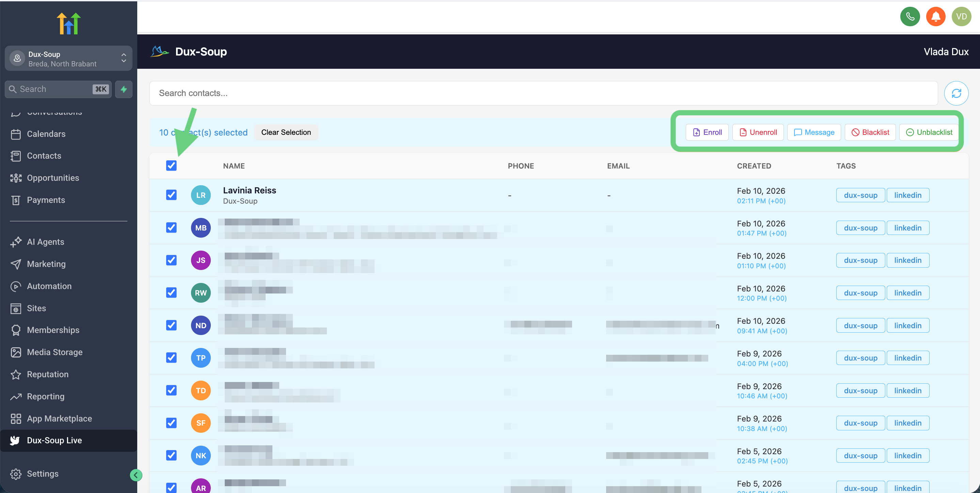Collapse the sidebar with the green chevron

136,475
